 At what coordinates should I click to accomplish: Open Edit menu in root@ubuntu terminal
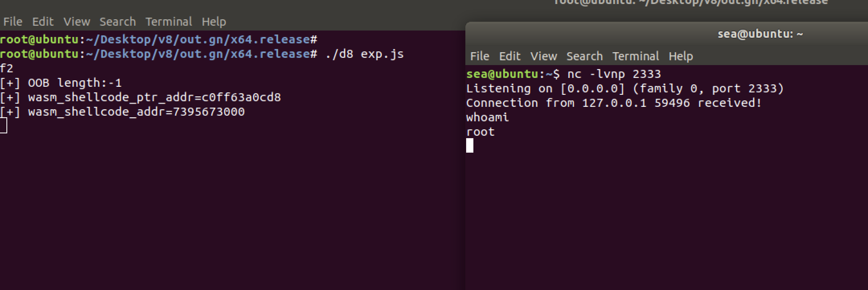[x=43, y=22]
